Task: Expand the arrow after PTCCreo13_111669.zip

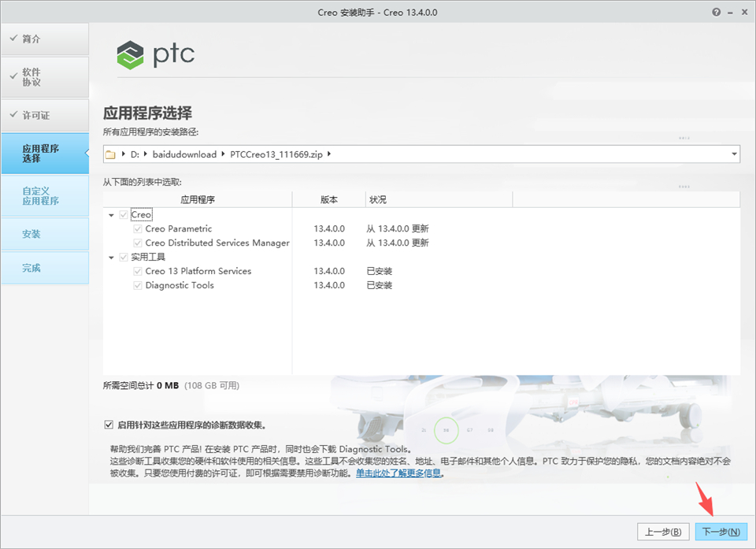Action: coord(329,154)
